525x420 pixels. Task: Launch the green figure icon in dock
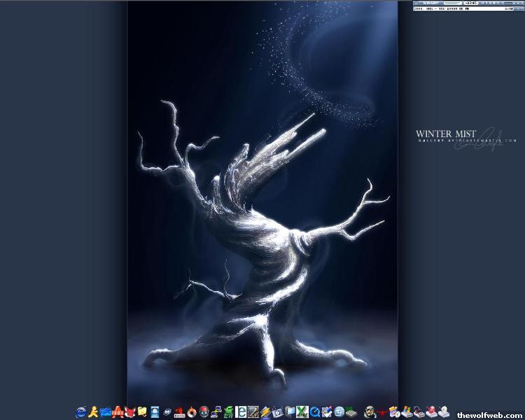(228, 412)
